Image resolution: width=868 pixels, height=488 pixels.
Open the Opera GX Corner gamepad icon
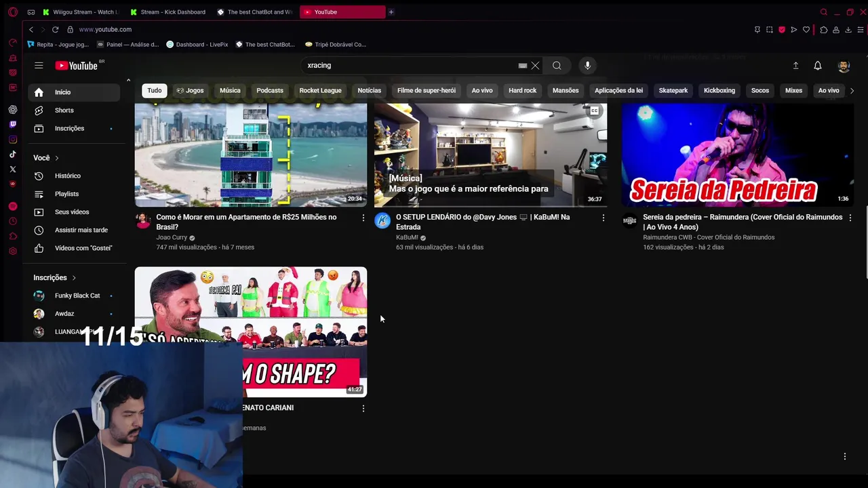click(31, 12)
